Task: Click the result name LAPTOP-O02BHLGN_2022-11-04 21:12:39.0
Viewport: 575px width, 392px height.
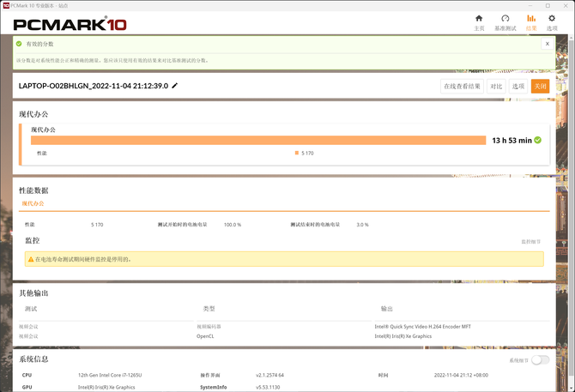Action: pos(94,86)
